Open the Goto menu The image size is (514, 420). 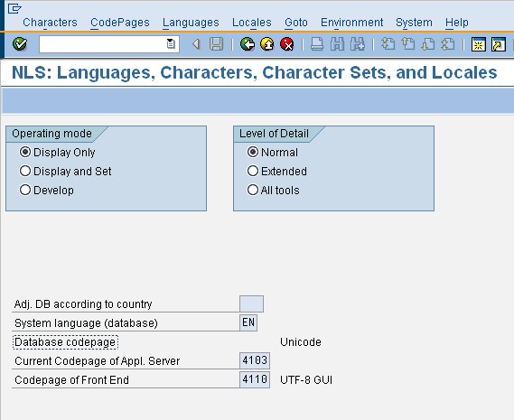pos(296,23)
